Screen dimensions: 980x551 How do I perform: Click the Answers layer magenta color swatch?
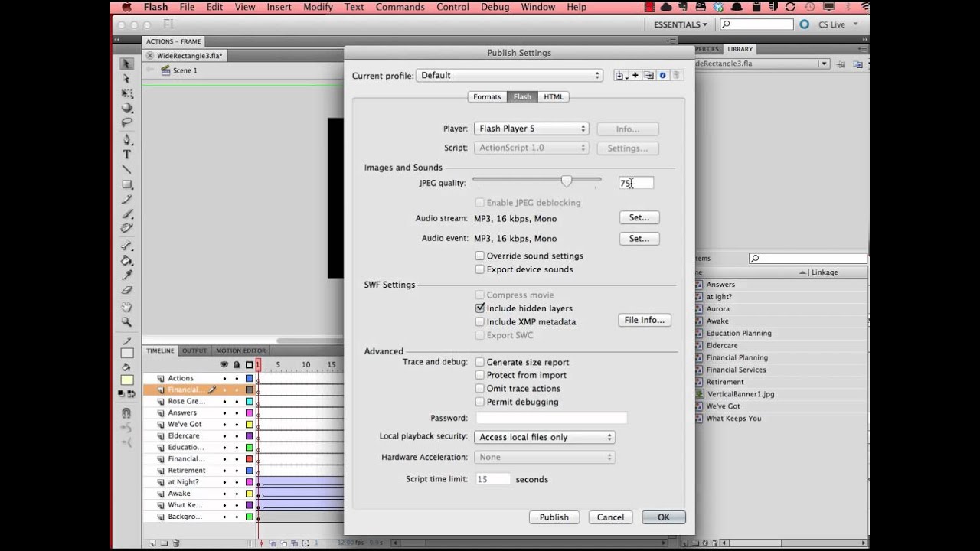[x=249, y=412]
